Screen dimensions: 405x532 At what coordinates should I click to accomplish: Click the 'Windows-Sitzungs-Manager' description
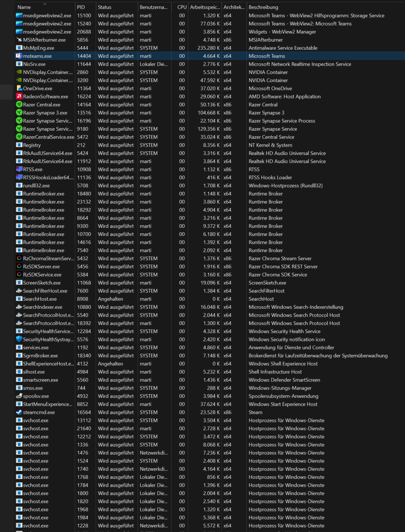point(280,388)
